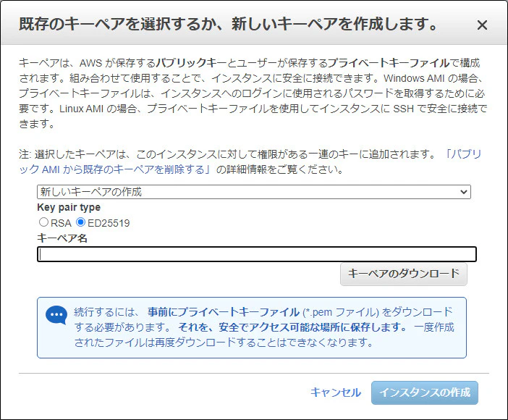Click the blue speech bubble info icon
Screen dimensions: 508x420
(x=56, y=315)
